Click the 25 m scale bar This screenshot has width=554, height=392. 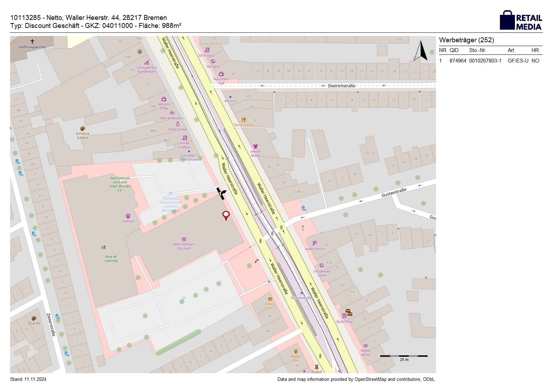tap(404, 356)
